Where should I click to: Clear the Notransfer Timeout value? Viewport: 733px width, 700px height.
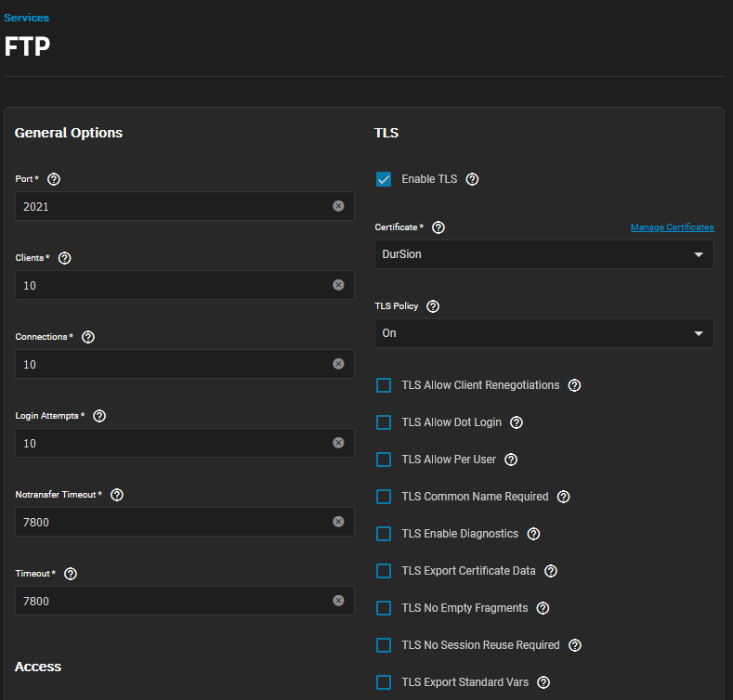tap(338, 522)
